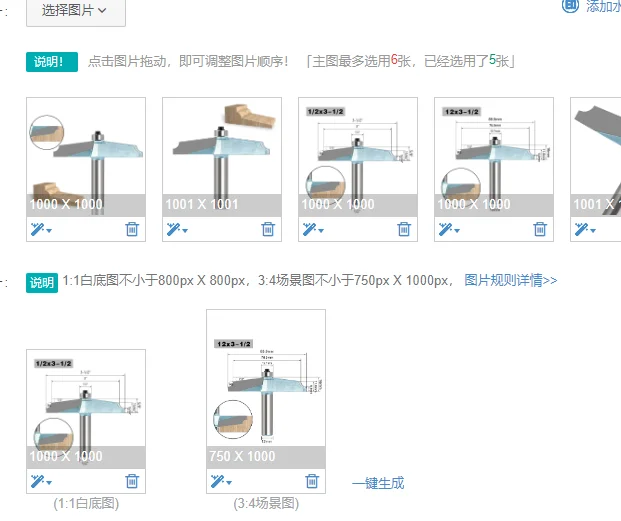
Task: Click the (1:1白底图) caption
Action: pos(86,504)
